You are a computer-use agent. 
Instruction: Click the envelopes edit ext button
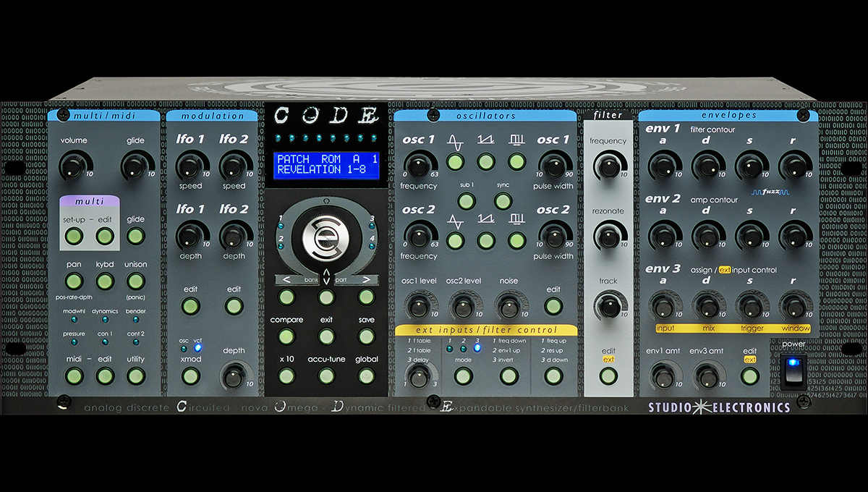(750, 376)
